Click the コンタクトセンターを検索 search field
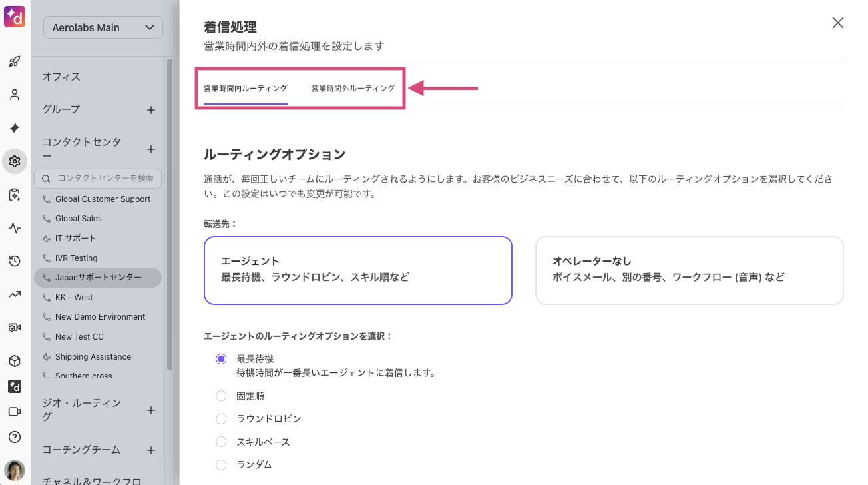Screen dimensions: 868x485 pos(98,179)
